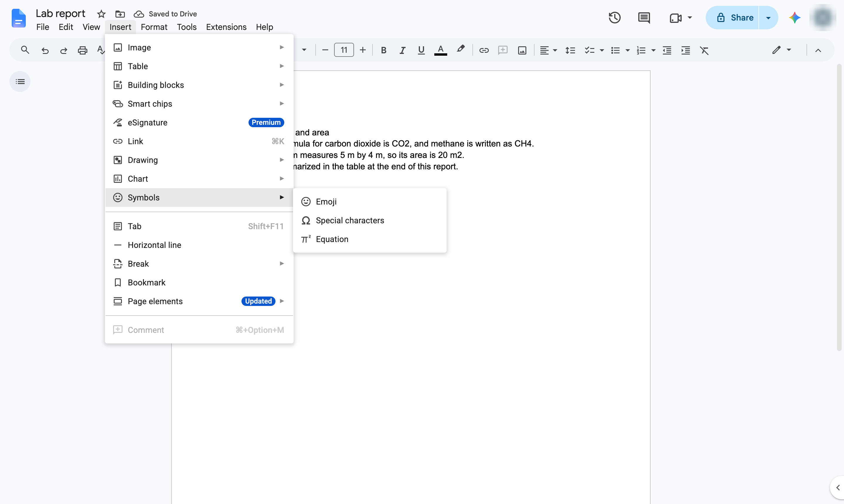
Task: Click the line spacing icon
Action: click(x=570, y=50)
